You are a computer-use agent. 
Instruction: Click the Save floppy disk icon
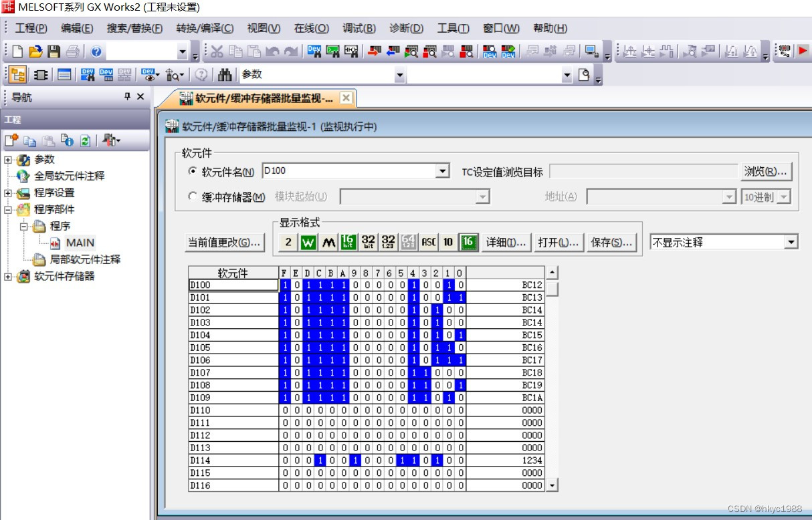click(54, 51)
